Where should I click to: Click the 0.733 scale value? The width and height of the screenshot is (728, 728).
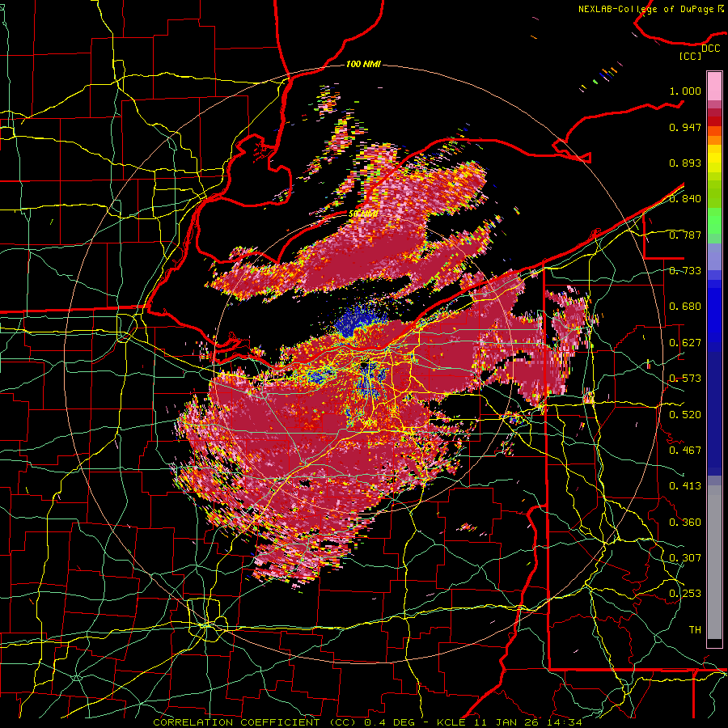685,271
